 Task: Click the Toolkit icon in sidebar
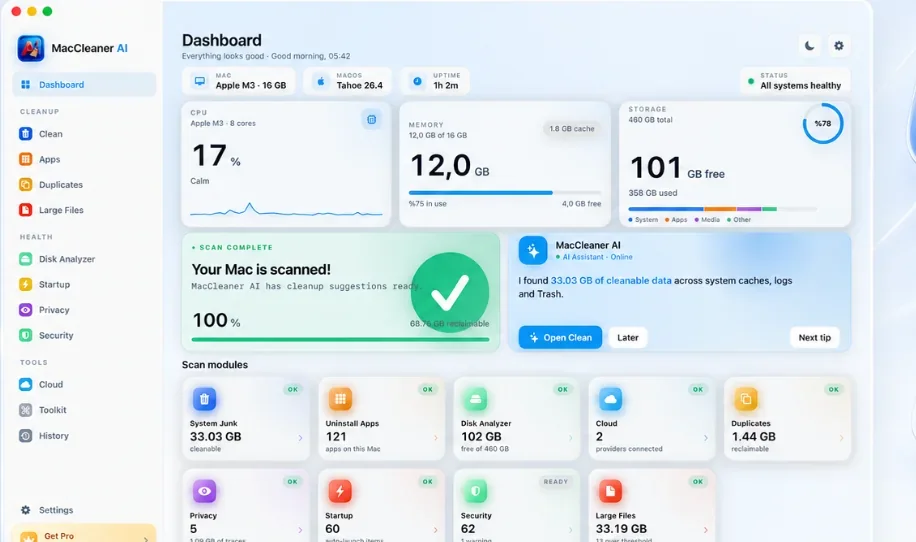tap(26, 410)
